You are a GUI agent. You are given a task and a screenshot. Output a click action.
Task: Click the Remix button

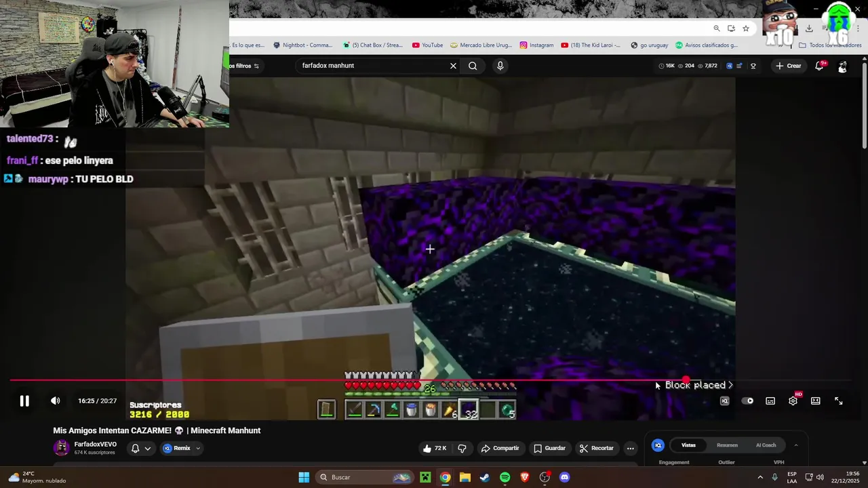[x=177, y=448]
